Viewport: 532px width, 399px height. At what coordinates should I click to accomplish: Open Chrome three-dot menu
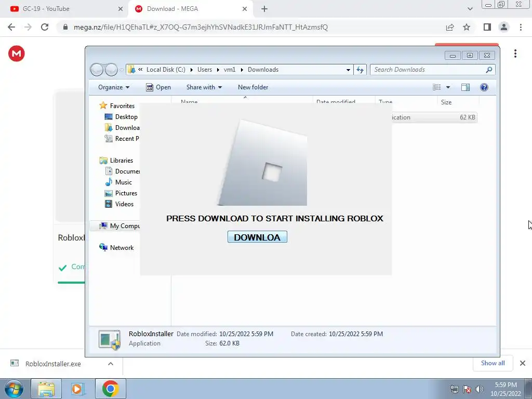tap(521, 27)
